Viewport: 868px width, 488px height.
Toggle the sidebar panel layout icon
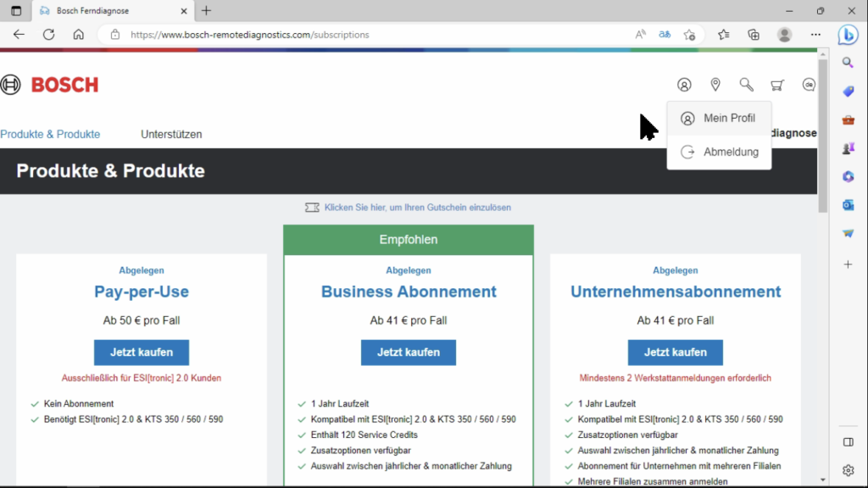pos(848,442)
